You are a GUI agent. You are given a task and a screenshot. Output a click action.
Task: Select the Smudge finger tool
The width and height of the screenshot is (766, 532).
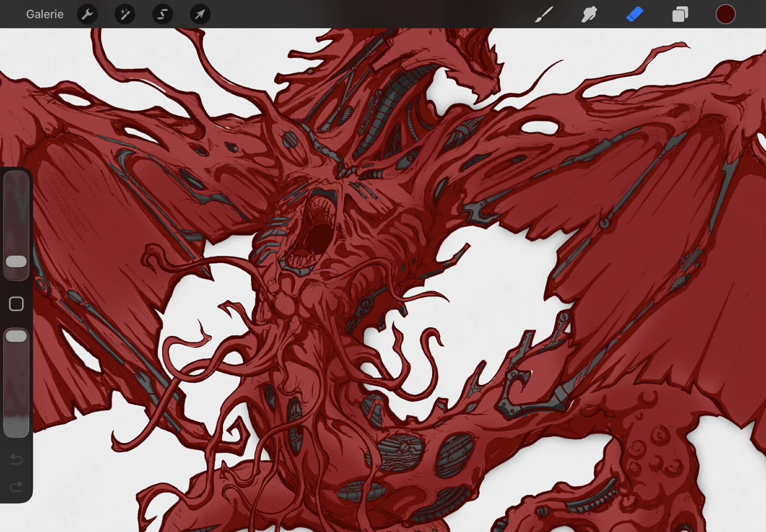coord(589,14)
